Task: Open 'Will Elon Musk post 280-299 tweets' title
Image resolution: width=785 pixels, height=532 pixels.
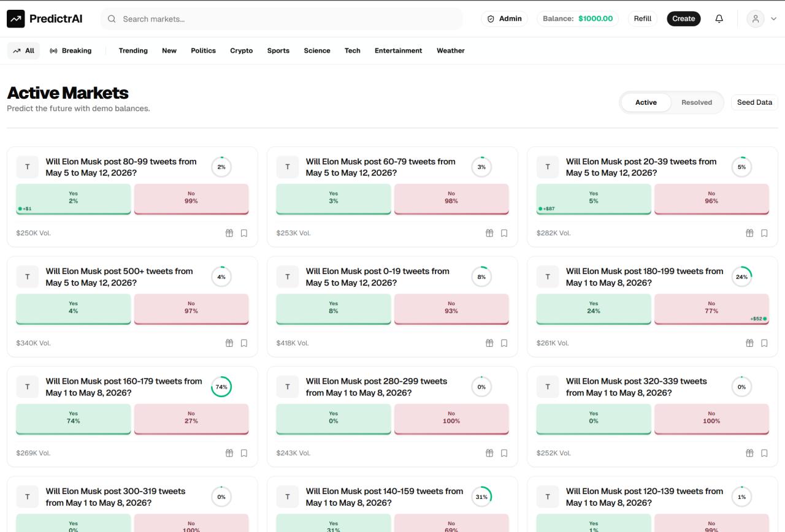Action: pyautogui.click(x=377, y=387)
